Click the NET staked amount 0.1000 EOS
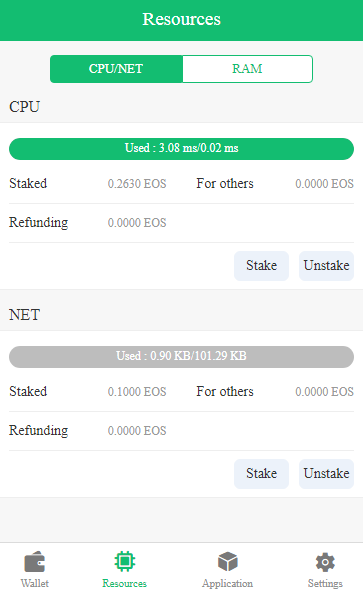363x595 pixels. (x=137, y=392)
